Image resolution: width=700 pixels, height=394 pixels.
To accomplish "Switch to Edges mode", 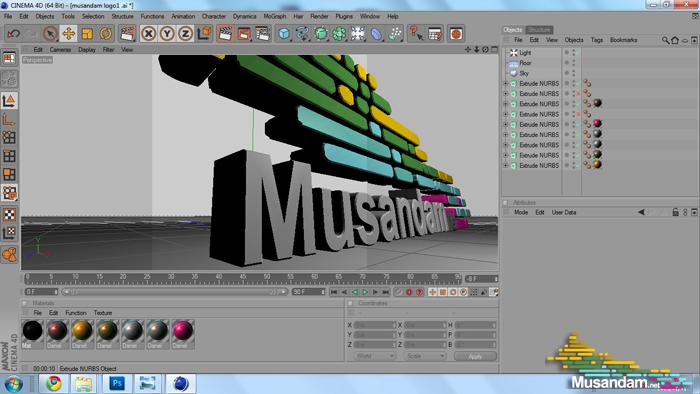I will click(9, 156).
